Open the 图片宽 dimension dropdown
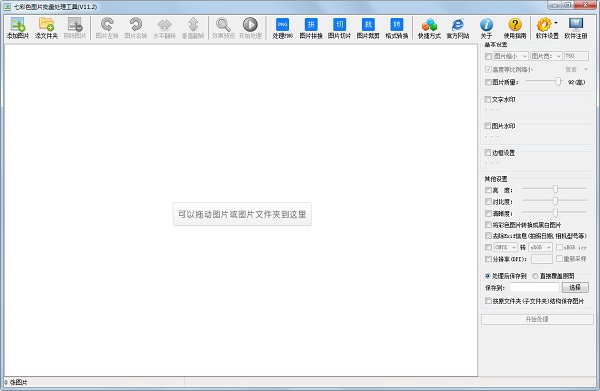This screenshot has width=600, height=391. click(546, 56)
